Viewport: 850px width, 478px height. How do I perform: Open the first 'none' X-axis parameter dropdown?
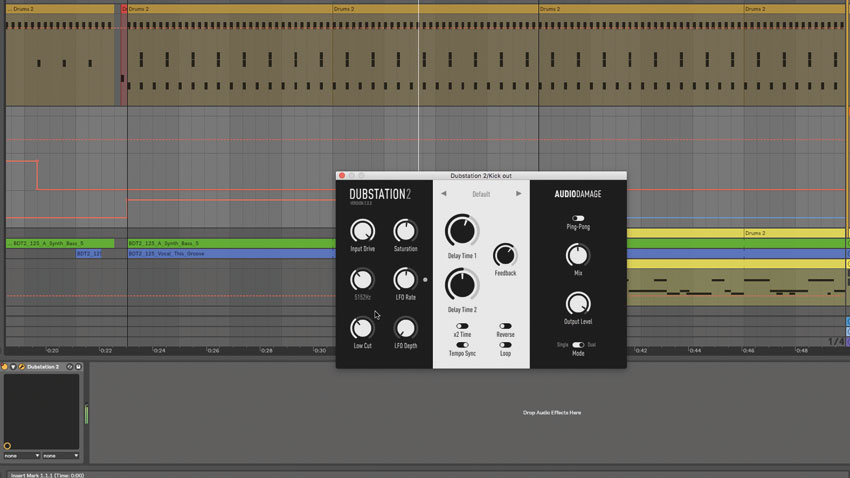(22, 456)
